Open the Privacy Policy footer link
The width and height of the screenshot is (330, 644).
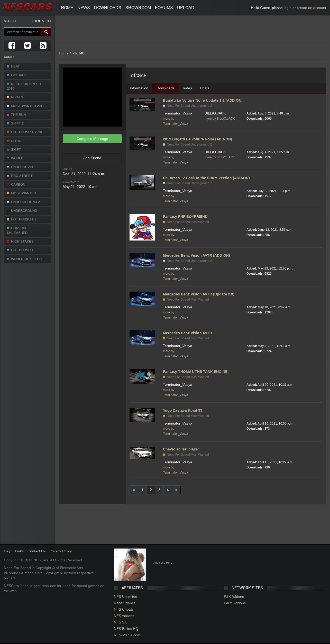tap(60, 551)
